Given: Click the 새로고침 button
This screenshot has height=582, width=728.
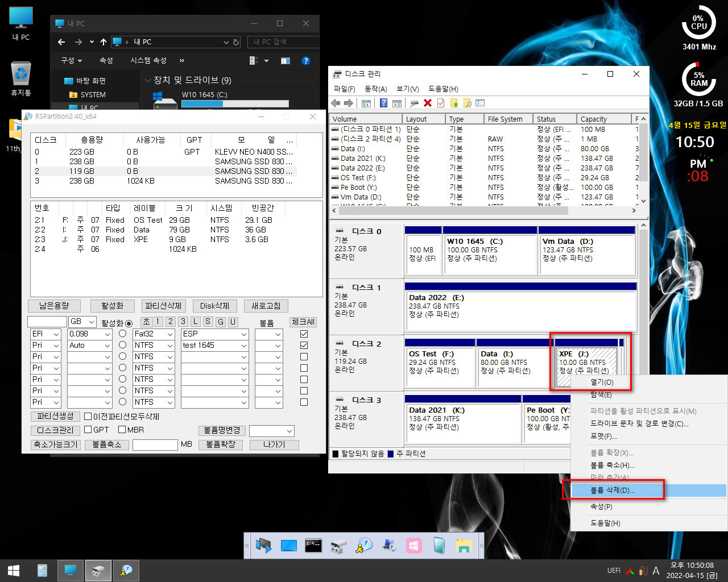Looking at the screenshot, I should 266,306.
